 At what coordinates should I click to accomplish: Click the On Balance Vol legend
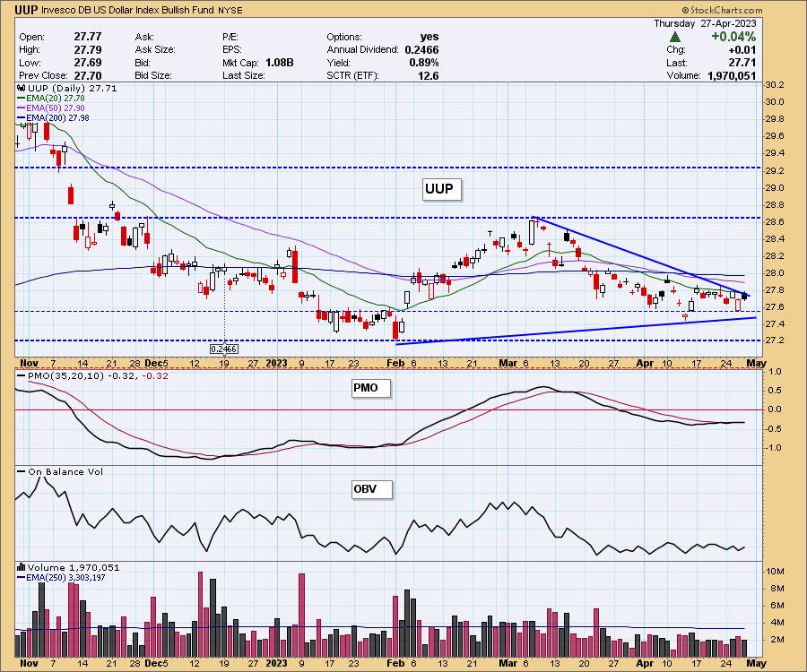point(60,471)
